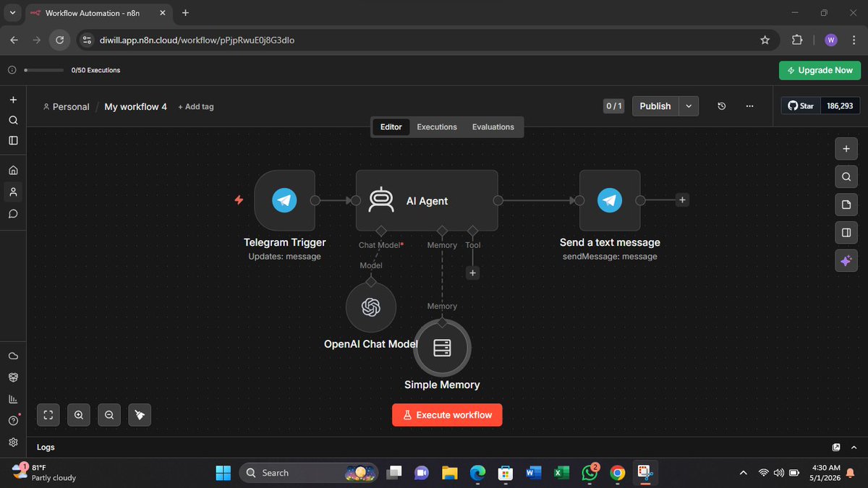Toggle the focus panel icon on the right toolbar
The width and height of the screenshot is (868, 488).
coord(846,233)
